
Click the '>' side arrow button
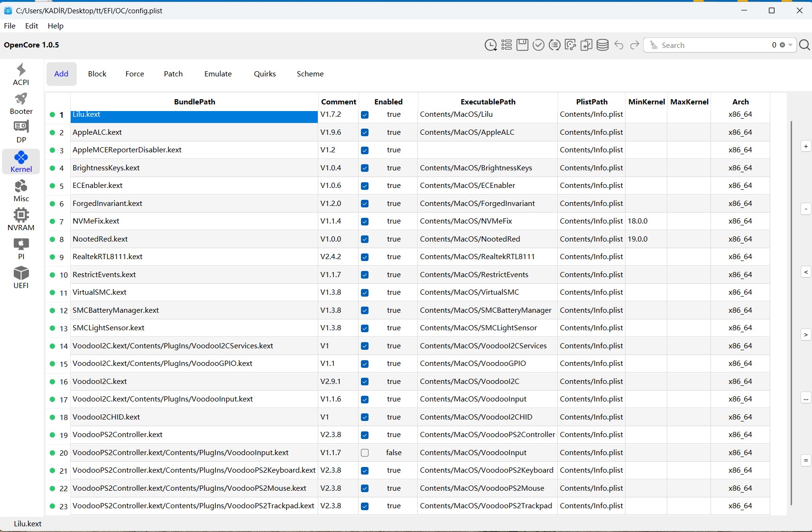pos(806,335)
